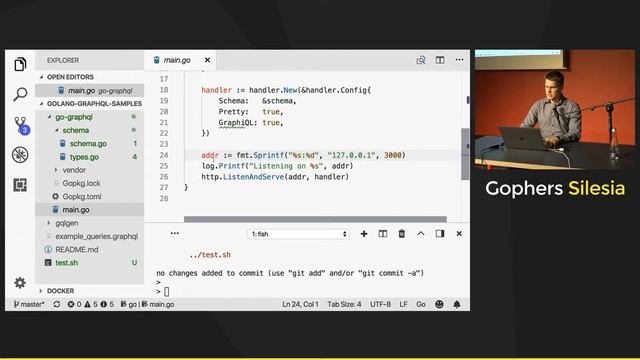Image resolution: width=640 pixels, height=360 pixels.
Task: Select main.go in the explorer tree
Action: (90, 210)
